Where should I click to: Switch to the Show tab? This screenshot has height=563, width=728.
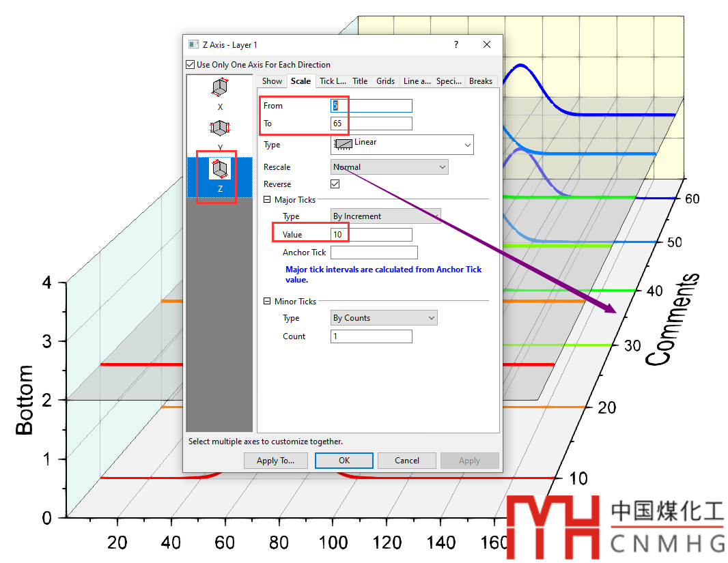click(x=272, y=81)
